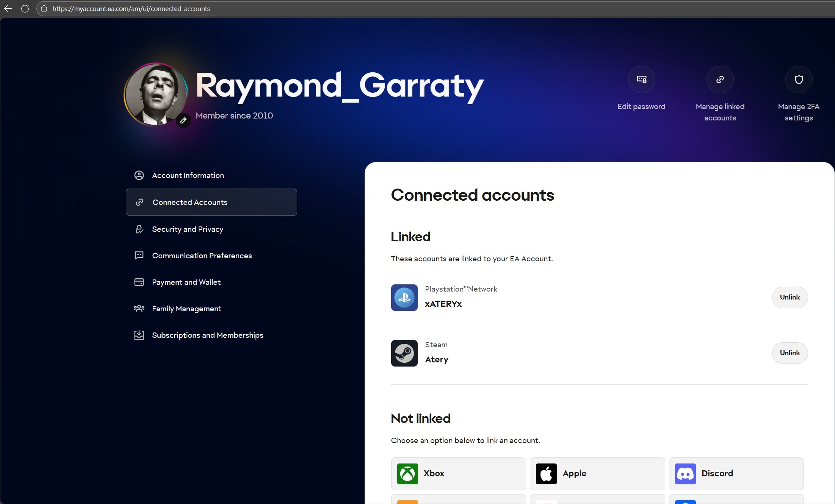Click the Apple logo icon
835x504 pixels.
pyautogui.click(x=546, y=474)
